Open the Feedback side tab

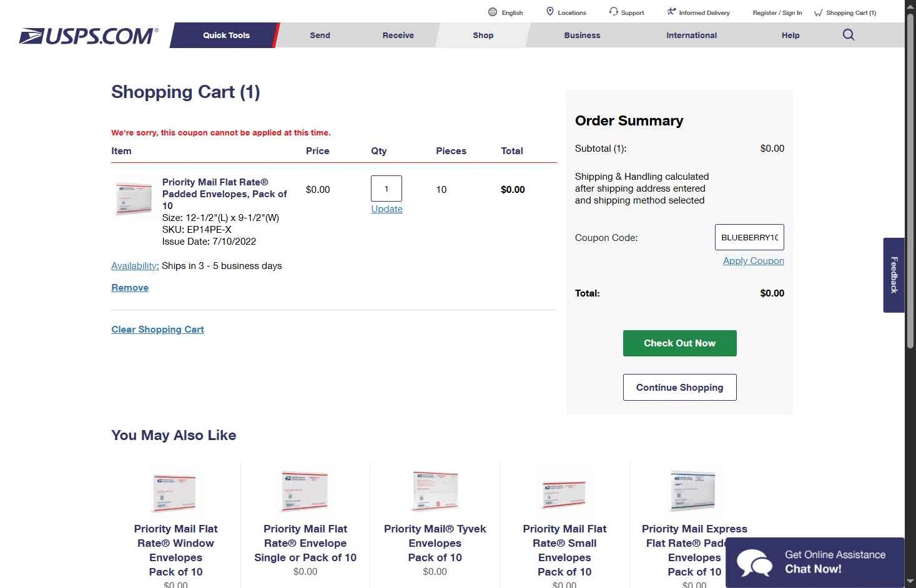(x=894, y=275)
